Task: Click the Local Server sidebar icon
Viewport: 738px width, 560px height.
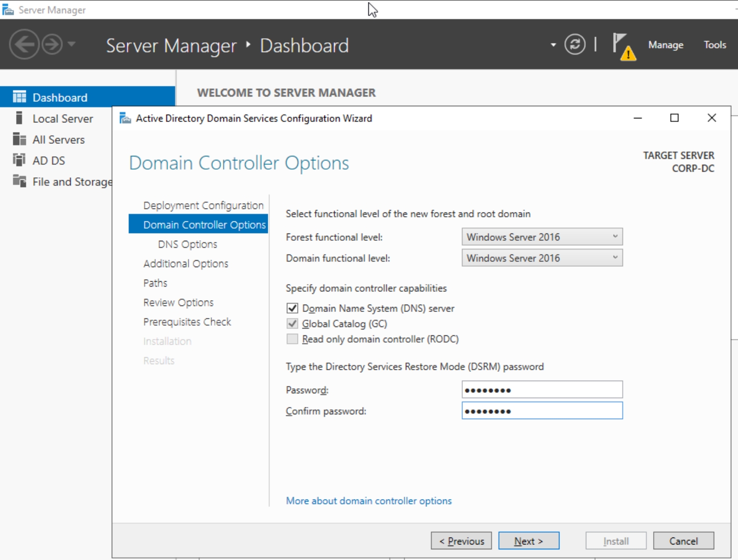Action: (x=20, y=118)
